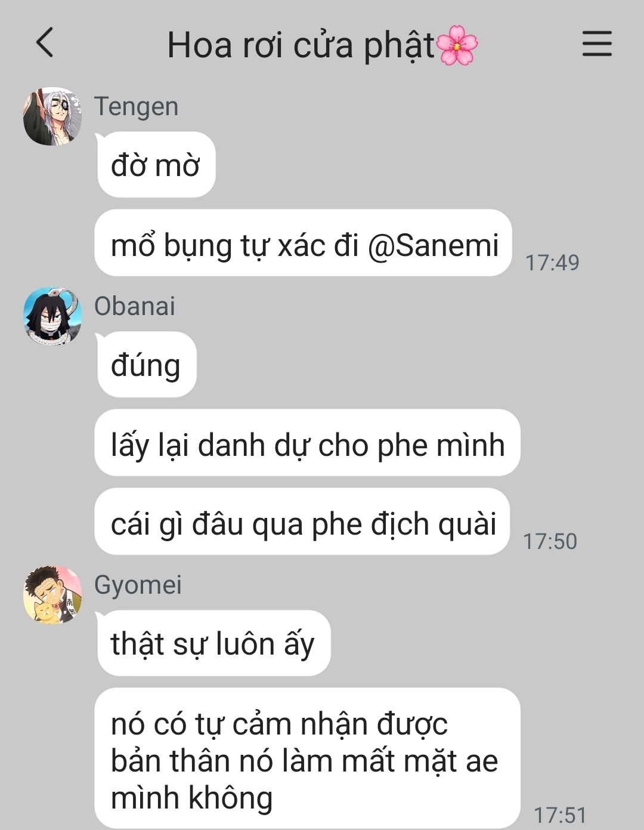Tap the Obanai username label
This screenshot has height=830, width=644.
(135, 306)
